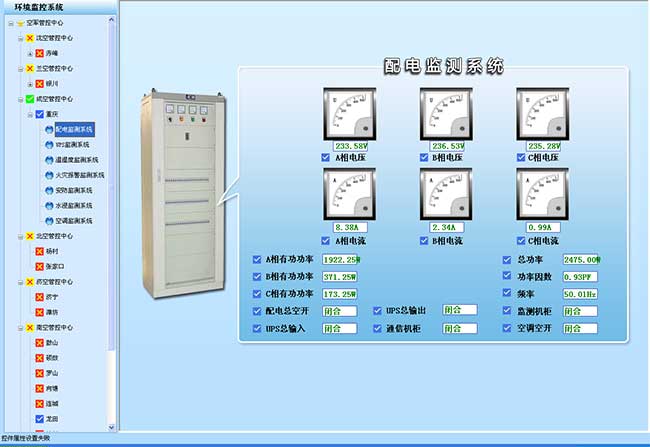Click the C相电流 ammeter gauge

tap(544, 193)
